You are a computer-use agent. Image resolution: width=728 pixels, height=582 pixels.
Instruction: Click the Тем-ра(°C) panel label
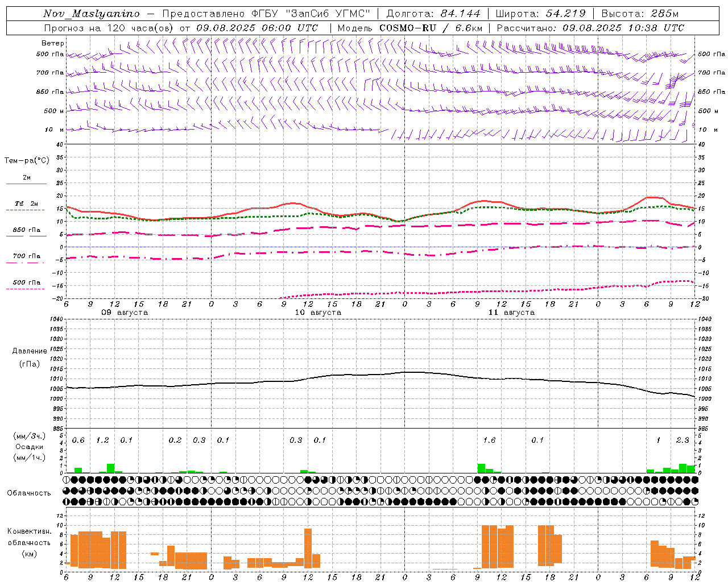click(x=27, y=161)
